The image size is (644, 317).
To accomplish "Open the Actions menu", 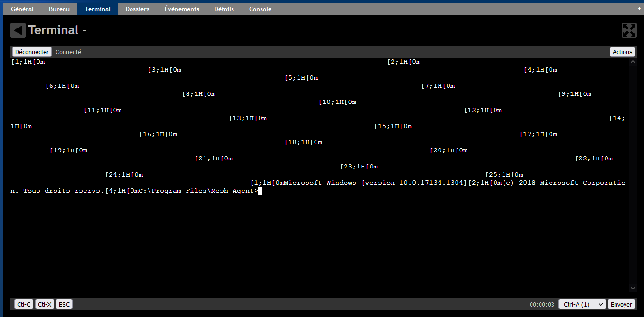I will pyautogui.click(x=622, y=52).
